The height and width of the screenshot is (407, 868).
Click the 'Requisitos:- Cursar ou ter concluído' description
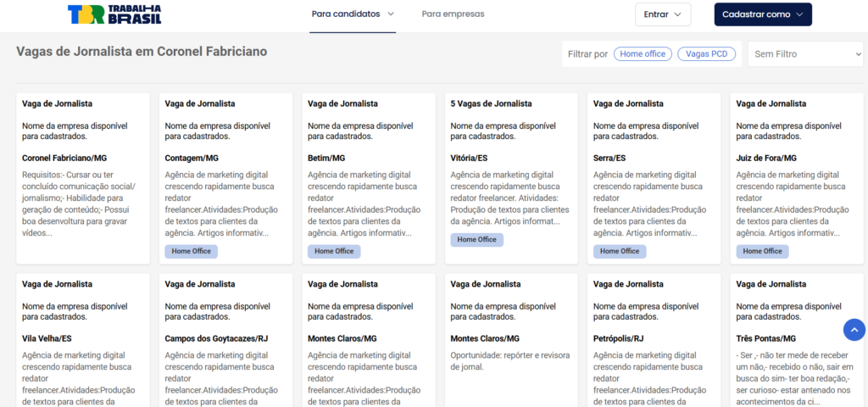click(80, 203)
